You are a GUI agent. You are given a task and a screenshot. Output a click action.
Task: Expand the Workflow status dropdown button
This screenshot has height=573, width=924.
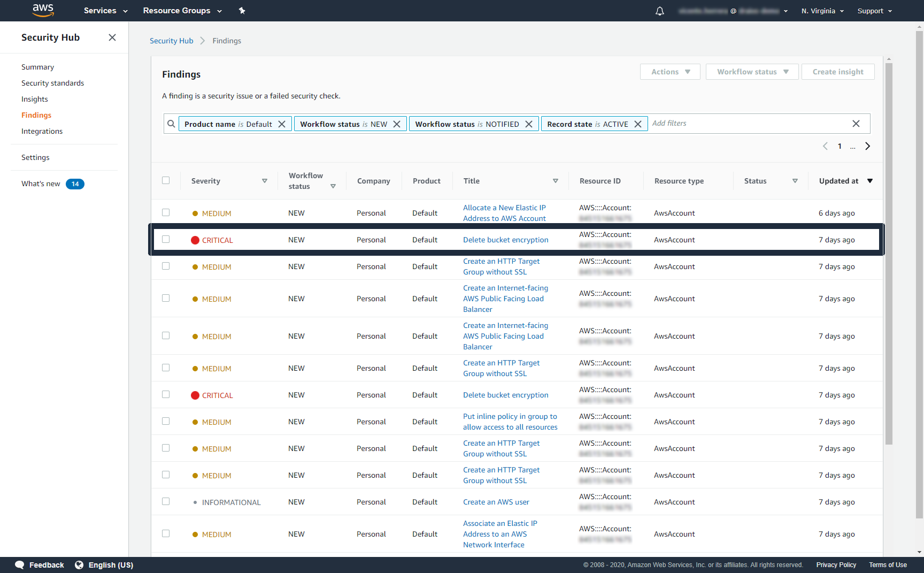click(x=752, y=72)
